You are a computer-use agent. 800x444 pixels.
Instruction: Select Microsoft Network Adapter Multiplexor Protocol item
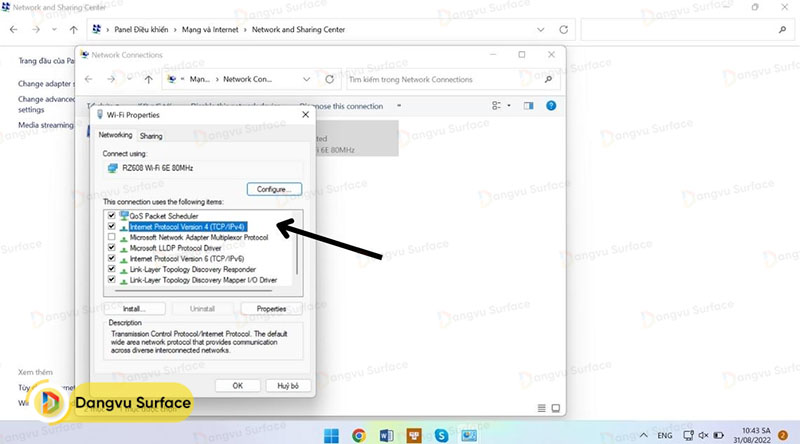(198, 237)
